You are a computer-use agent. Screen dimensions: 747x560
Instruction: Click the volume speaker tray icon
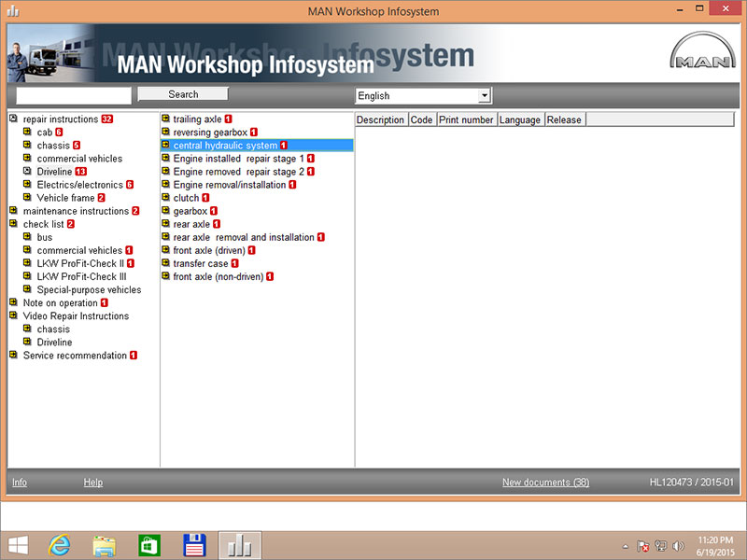tap(679, 546)
